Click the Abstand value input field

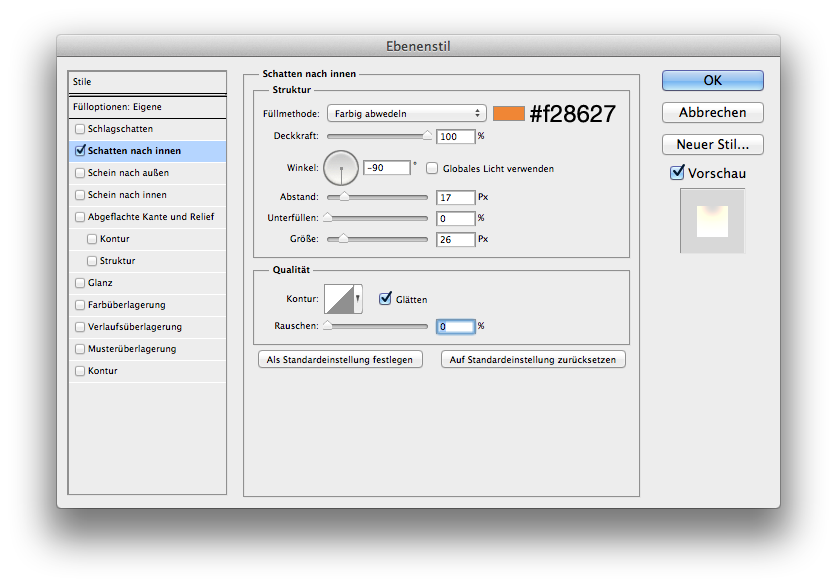pyautogui.click(x=455, y=198)
